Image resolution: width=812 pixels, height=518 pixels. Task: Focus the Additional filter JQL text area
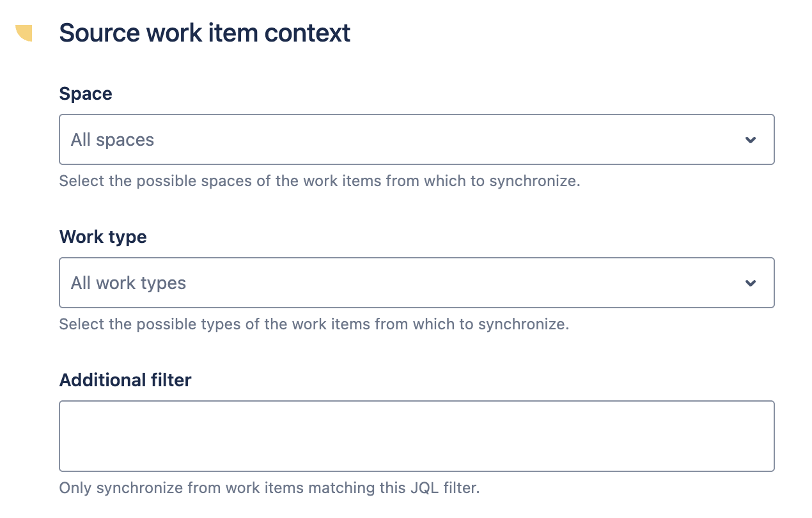(x=417, y=436)
